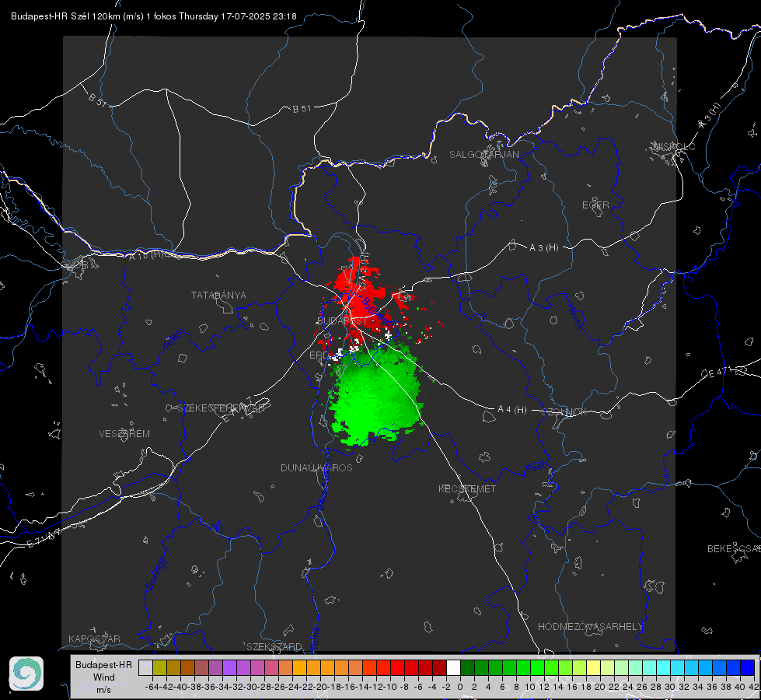Choose the orange swatch between -24 and -22

pos(299,667)
